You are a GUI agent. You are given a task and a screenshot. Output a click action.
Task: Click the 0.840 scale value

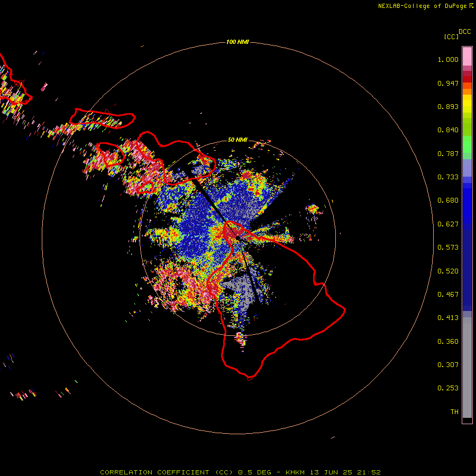[x=448, y=130]
